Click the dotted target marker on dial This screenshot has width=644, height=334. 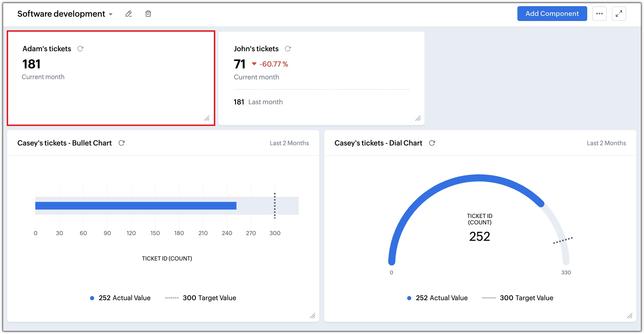[x=563, y=241]
